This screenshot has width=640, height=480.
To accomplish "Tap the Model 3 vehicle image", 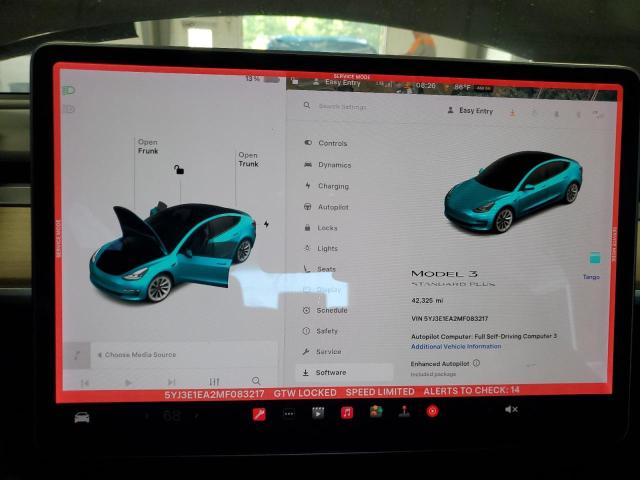I will click(513, 192).
